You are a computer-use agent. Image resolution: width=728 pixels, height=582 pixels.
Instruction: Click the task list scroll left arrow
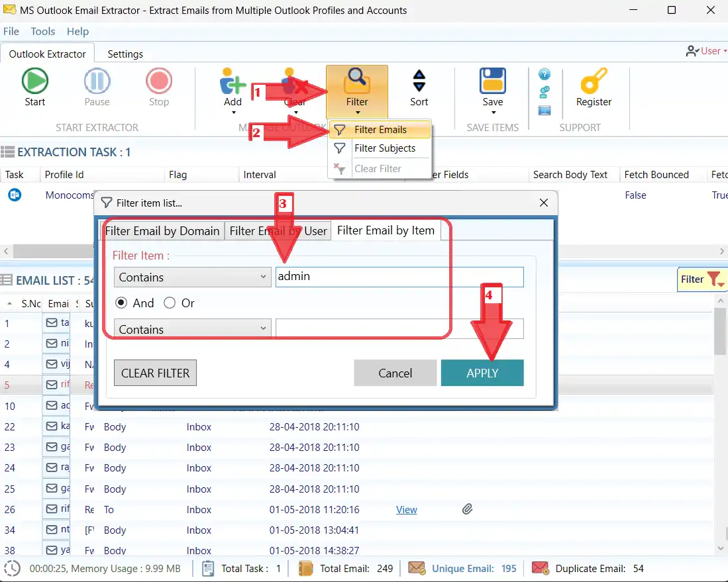click(x=6, y=251)
